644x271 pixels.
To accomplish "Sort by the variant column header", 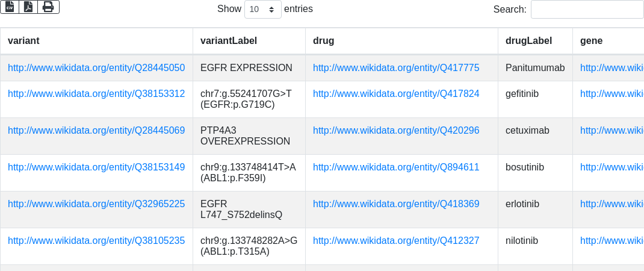I will (x=23, y=41).
